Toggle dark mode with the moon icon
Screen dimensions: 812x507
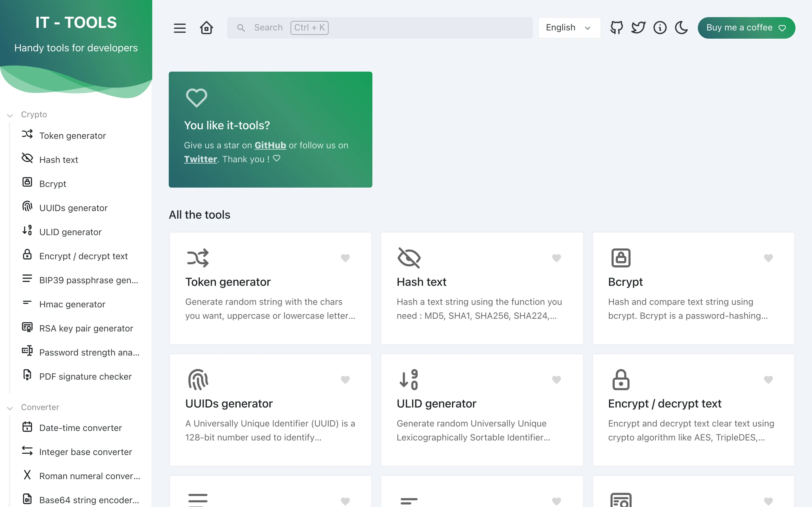coord(681,28)
